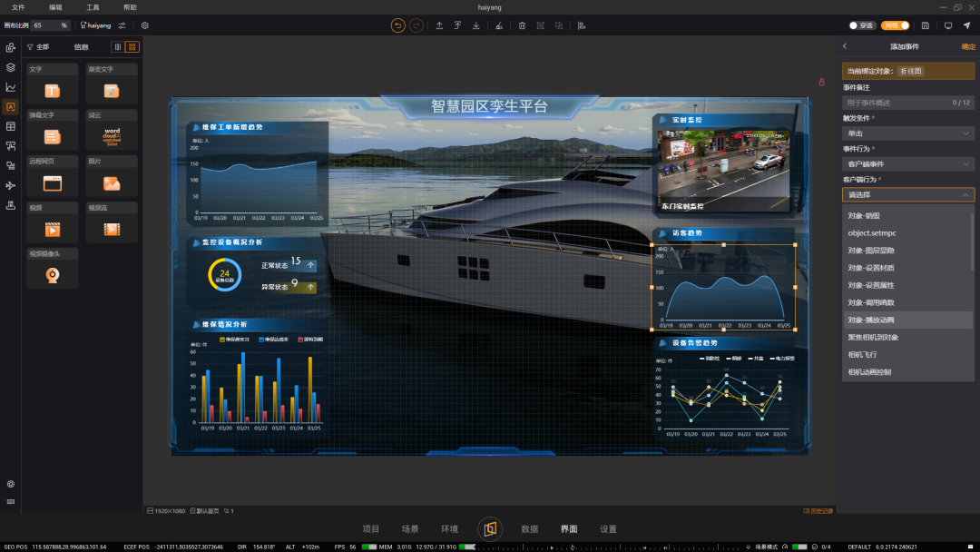Viewport: 980px width, 552px height.
Task: Toggle the 穿透 switch
Action: pos(862,25)
